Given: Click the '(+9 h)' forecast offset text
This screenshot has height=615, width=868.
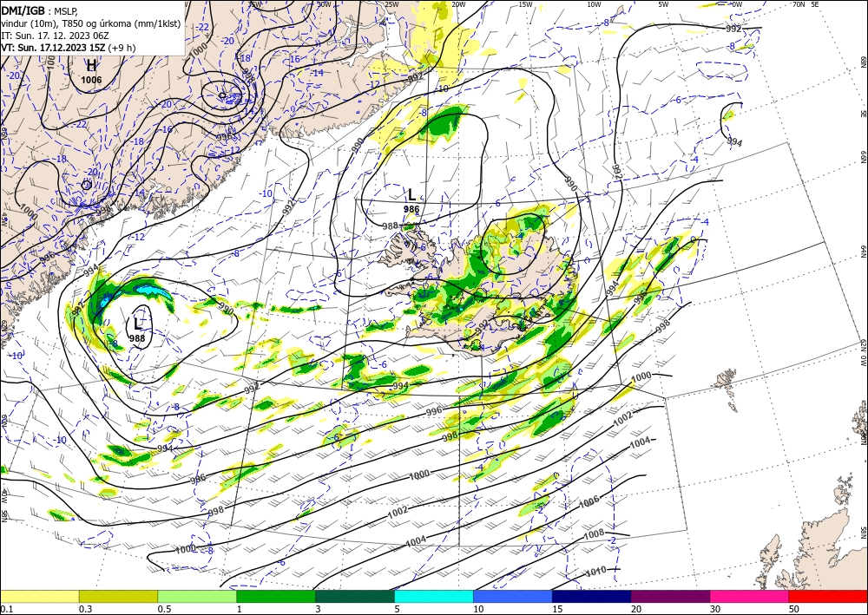Looking at the screenshot, I should pos(122,48).
